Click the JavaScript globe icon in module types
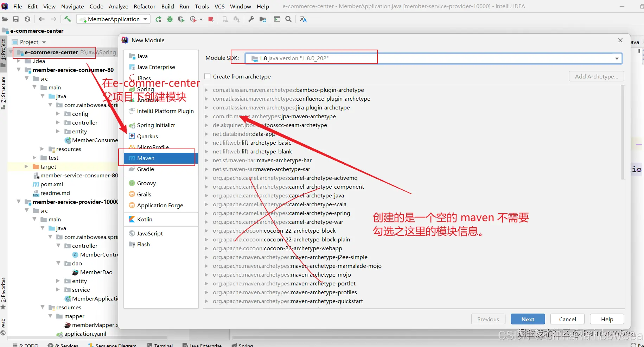 coord(132,233)
